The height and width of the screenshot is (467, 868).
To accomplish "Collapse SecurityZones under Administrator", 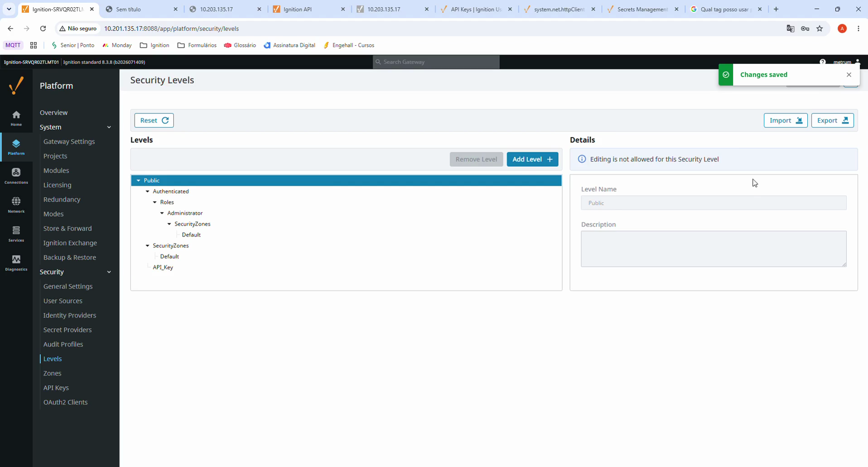I will (x=169, y=224).
